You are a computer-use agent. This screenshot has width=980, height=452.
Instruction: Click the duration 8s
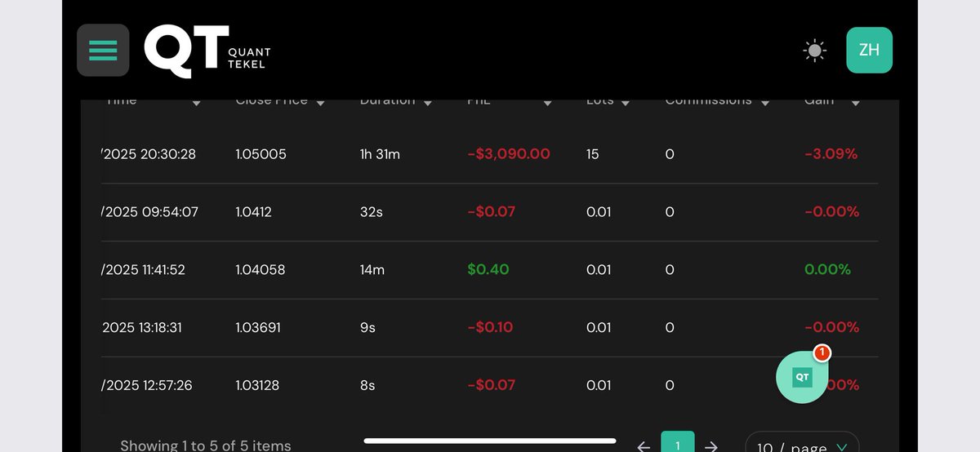367,385
